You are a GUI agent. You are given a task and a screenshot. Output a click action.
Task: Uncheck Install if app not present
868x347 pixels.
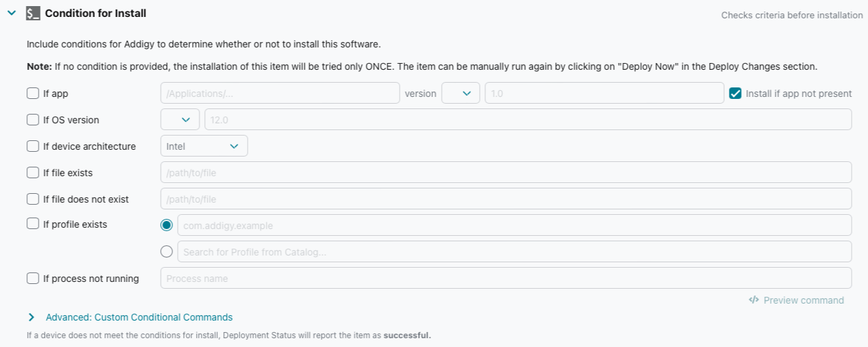tap(735, 94)
